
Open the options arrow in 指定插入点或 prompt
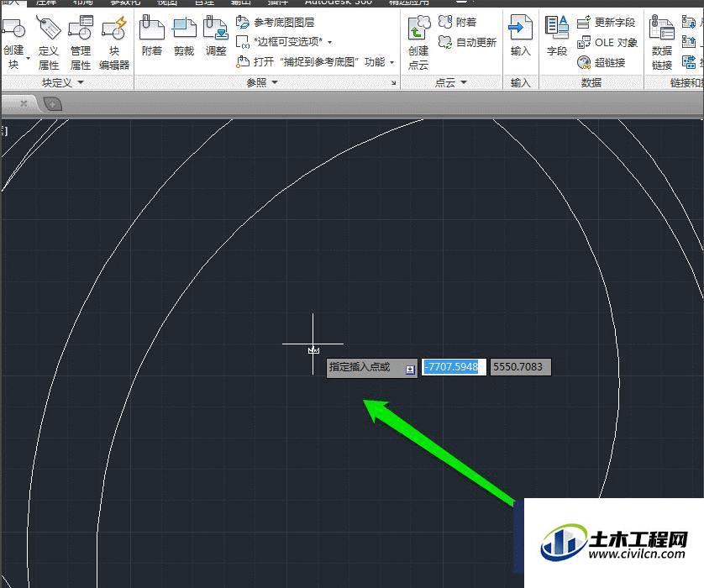tap(410, 370)
